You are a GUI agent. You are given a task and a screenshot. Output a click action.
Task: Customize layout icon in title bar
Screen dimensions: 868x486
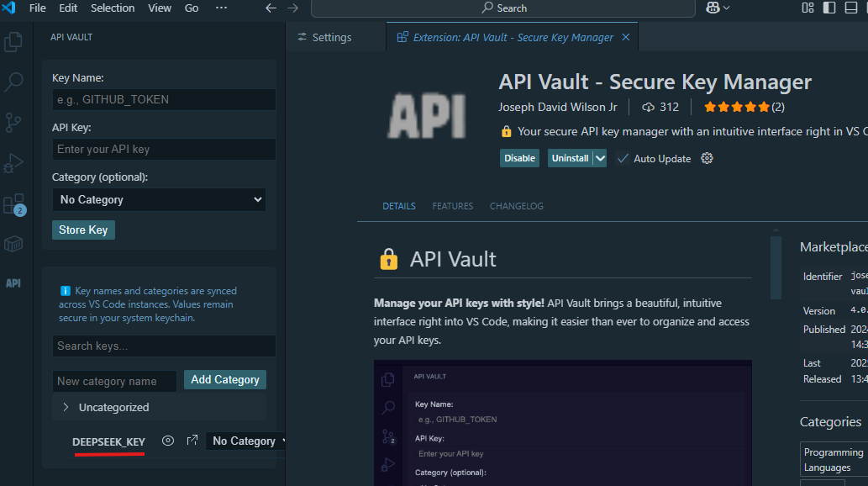click(808, 8)
